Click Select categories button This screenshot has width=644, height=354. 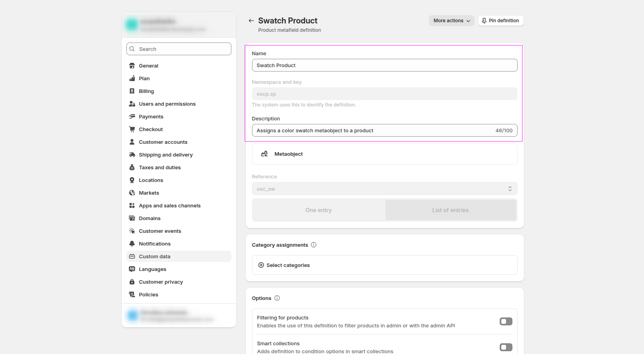(384, 265)
